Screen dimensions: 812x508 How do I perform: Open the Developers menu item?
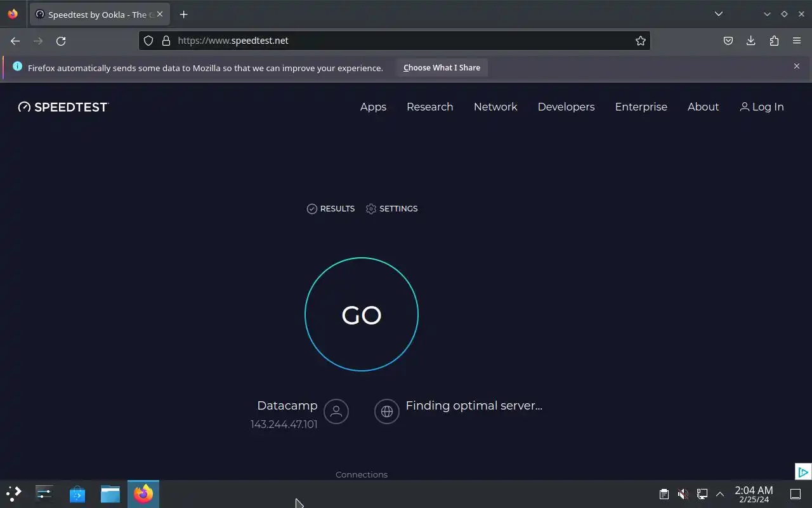566,107
